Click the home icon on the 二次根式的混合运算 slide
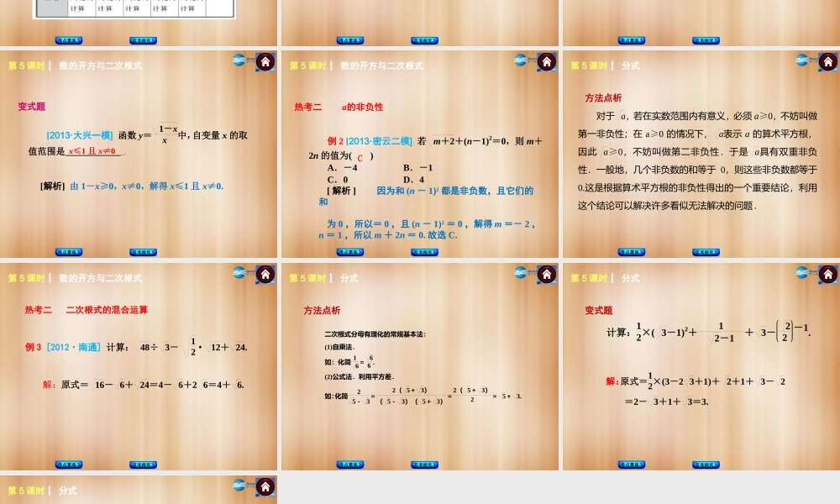This screenshot has height=504, width=840. (x=265, y=275)
